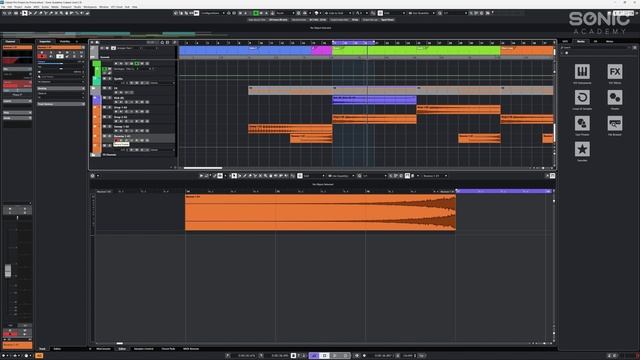
Task: Select the Color tool in top toolbar
Action: [87, 13]
